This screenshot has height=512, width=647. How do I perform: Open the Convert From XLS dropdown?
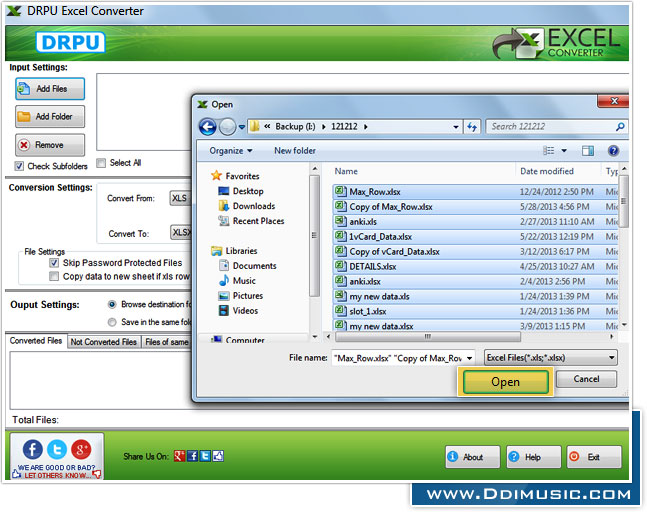(180, 198)
